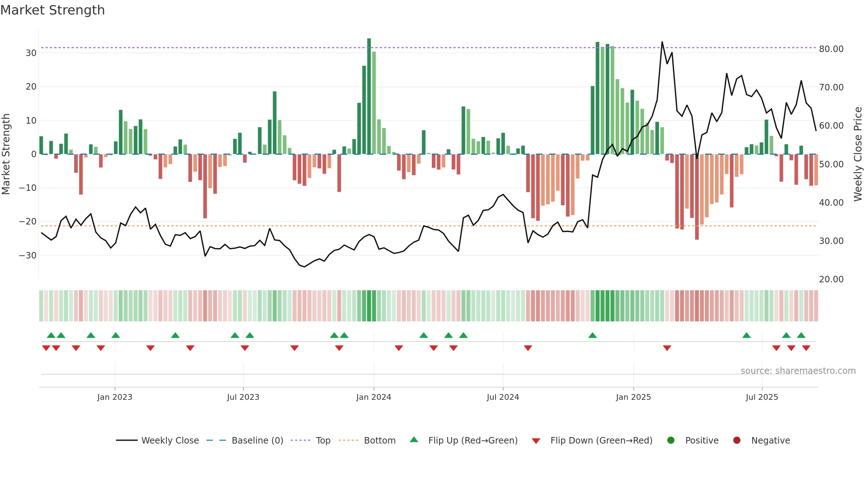Click the '10' left axis tick label
The image size is (868, 488).
31,121
